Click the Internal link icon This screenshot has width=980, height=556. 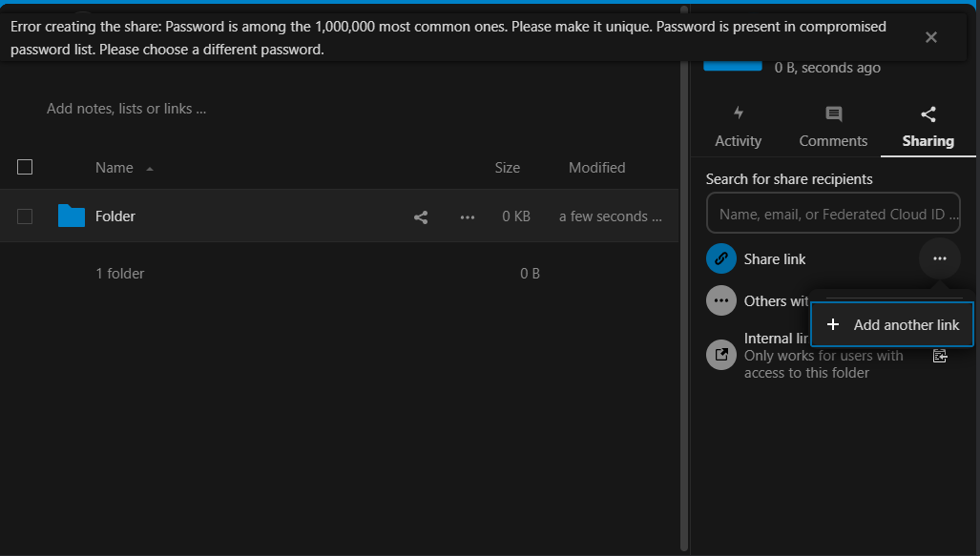coord(721,355)
